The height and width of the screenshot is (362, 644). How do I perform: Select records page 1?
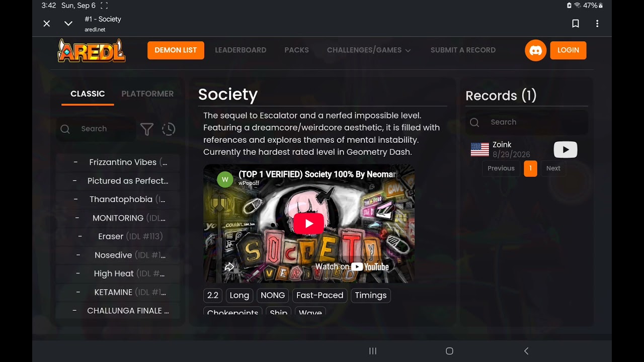point(530,168)
